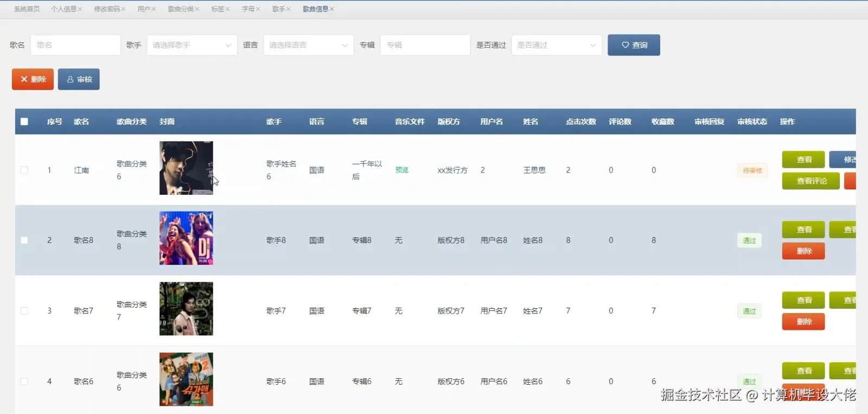Click the 版权方8 cell
This screenshot has height=414, width=868.
[x=451, y=240]
